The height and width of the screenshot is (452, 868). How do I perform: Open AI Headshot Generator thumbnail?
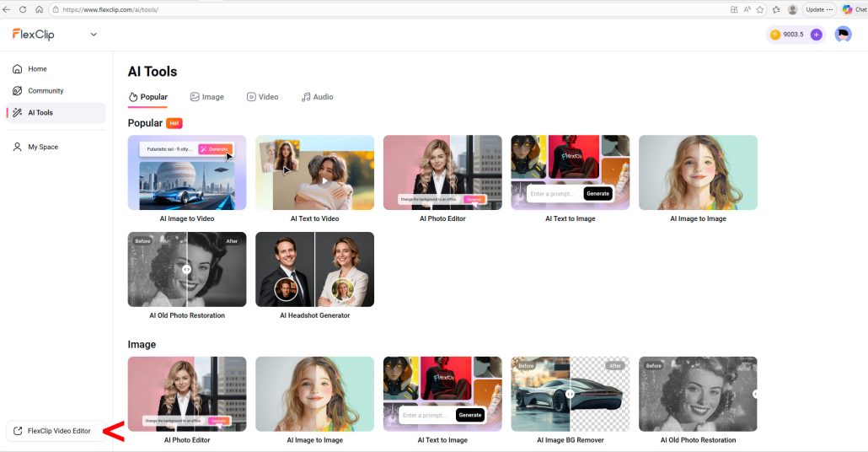pyautogui.click(x=314, y=270)
